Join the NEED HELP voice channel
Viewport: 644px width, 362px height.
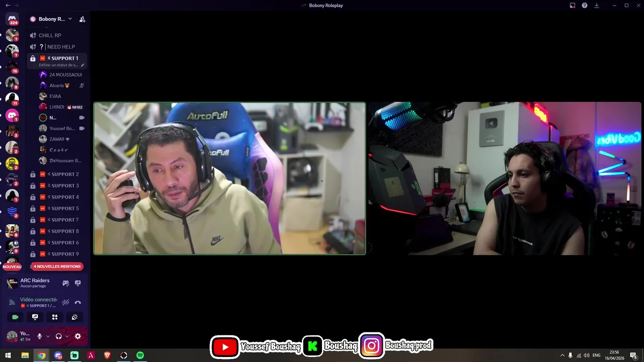point(57,47)
